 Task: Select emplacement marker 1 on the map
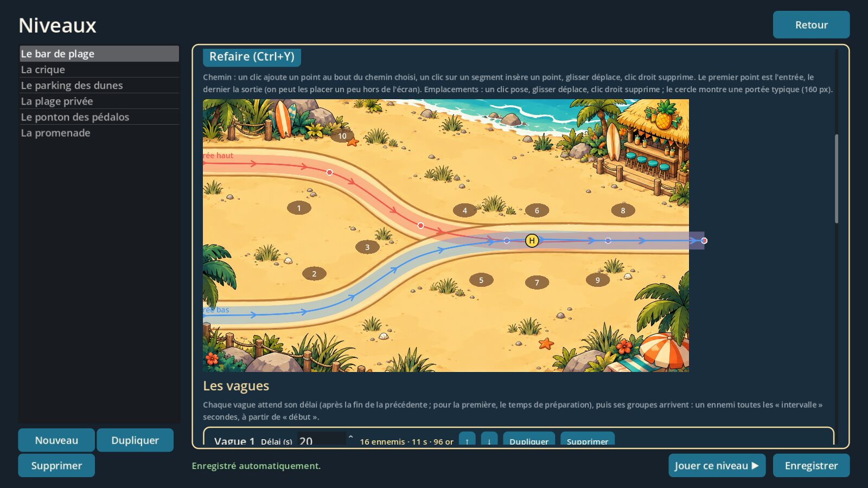pyautogui.click(x=299, y=208)
